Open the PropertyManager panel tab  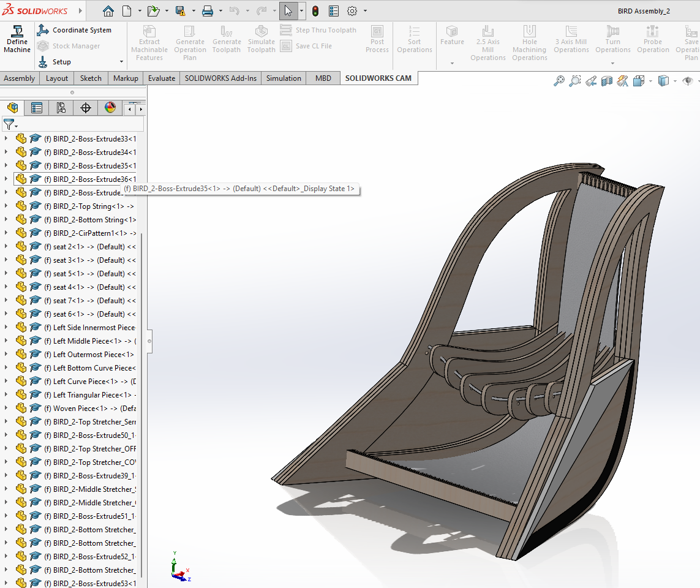point(37,108)
